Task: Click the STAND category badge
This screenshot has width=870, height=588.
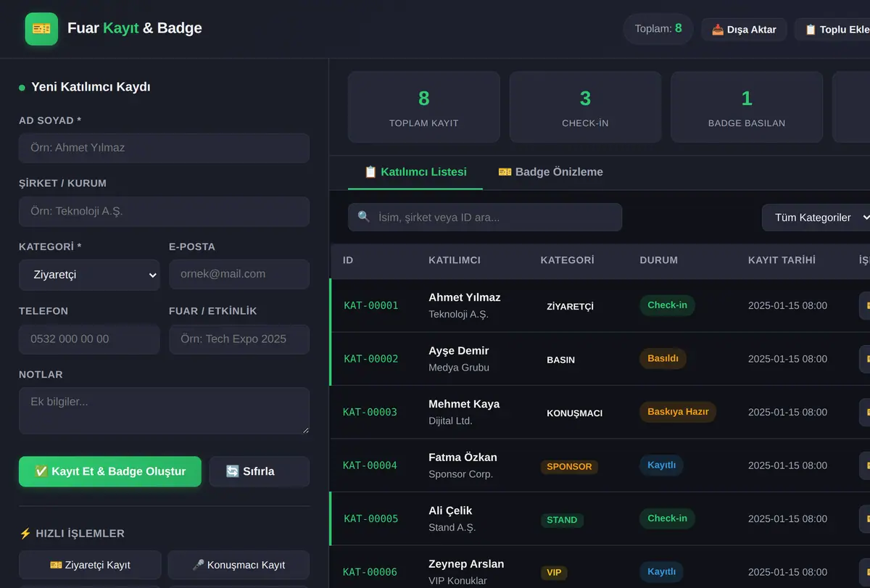Action: 562,520
